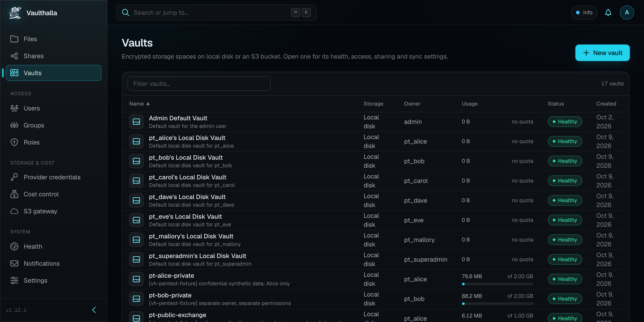Viewport: 644px width, 322px height.
Task: Click Healthy badge for pt_mallory's vault
Action: (565, 240)
